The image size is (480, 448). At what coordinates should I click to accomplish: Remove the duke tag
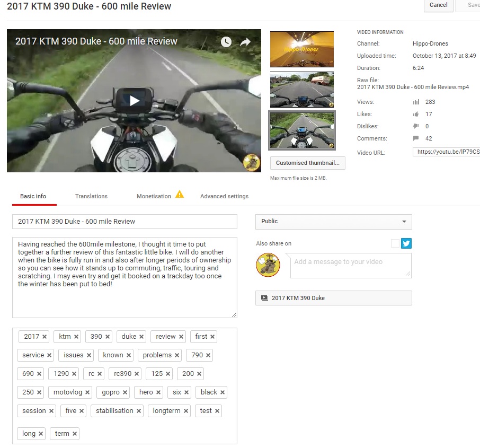141,337
